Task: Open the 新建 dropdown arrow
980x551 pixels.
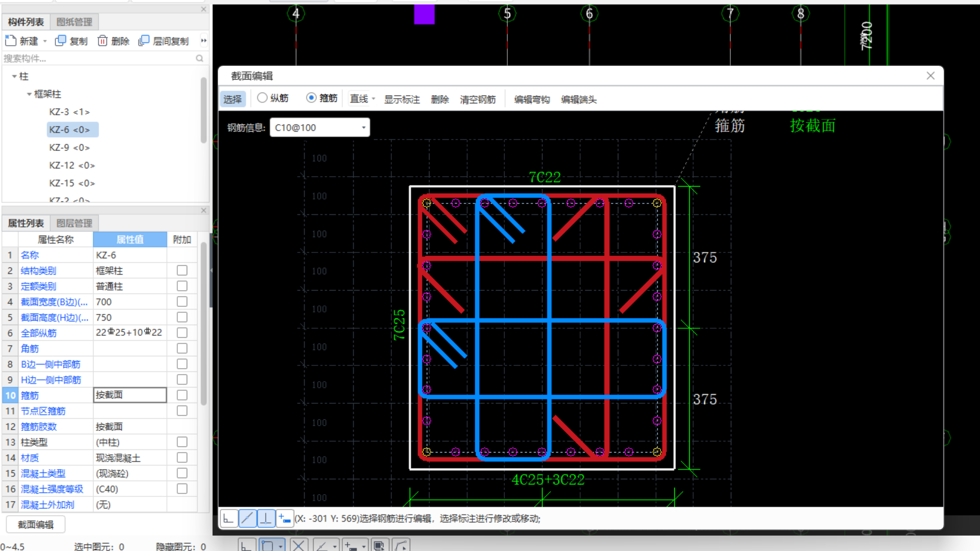Action: tap(45, 41)
